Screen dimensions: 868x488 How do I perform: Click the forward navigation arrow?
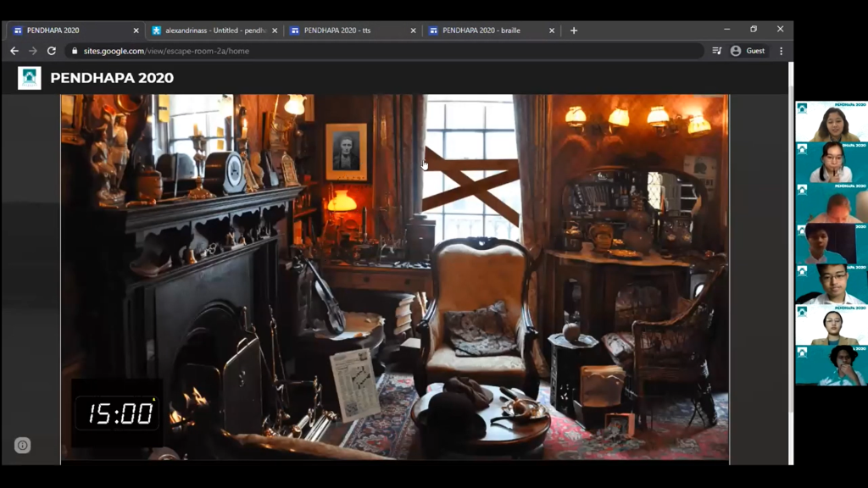coord(33,51)
